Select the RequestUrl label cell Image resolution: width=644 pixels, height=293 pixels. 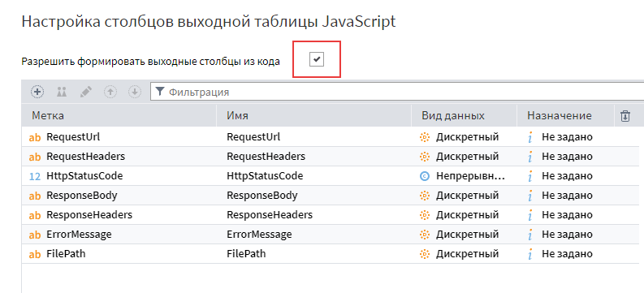coord(119,136)
